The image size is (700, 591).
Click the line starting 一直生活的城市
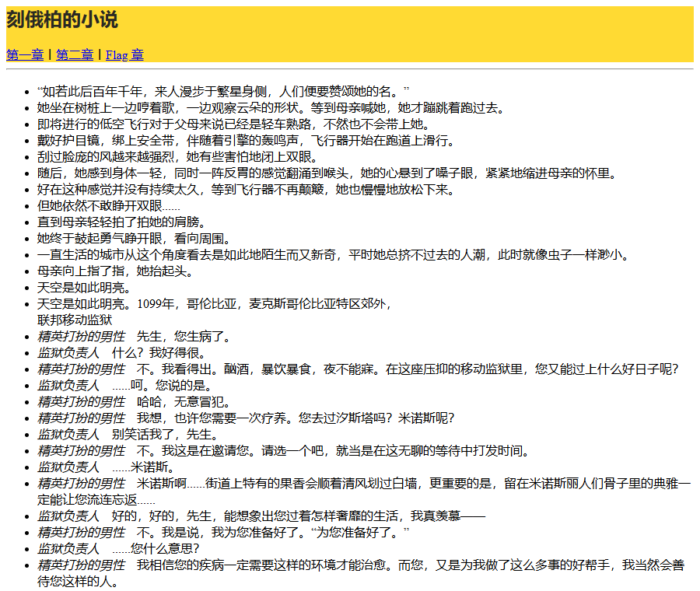pyautogui.click(x=333, y=255)
